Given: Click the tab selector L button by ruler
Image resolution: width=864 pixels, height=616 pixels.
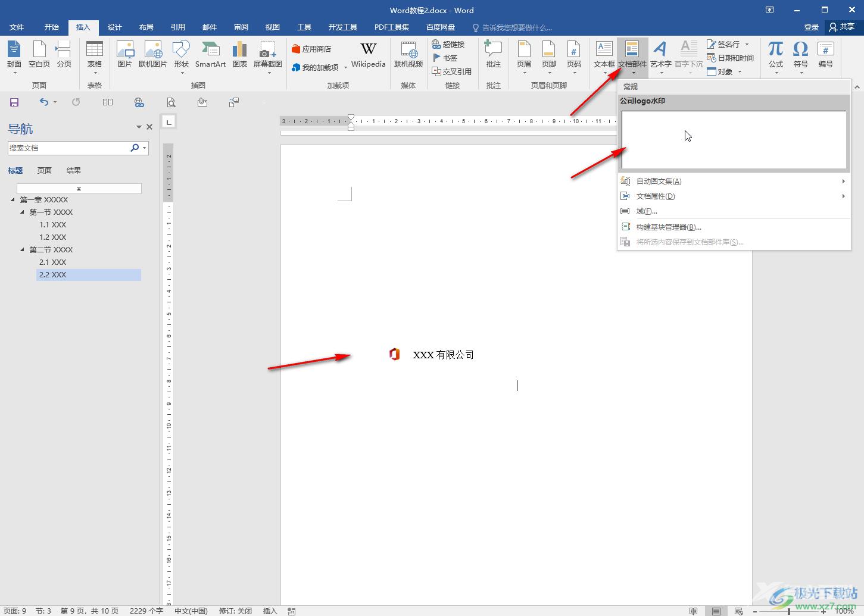Looking at the screenshot, I should coord(169,122).
